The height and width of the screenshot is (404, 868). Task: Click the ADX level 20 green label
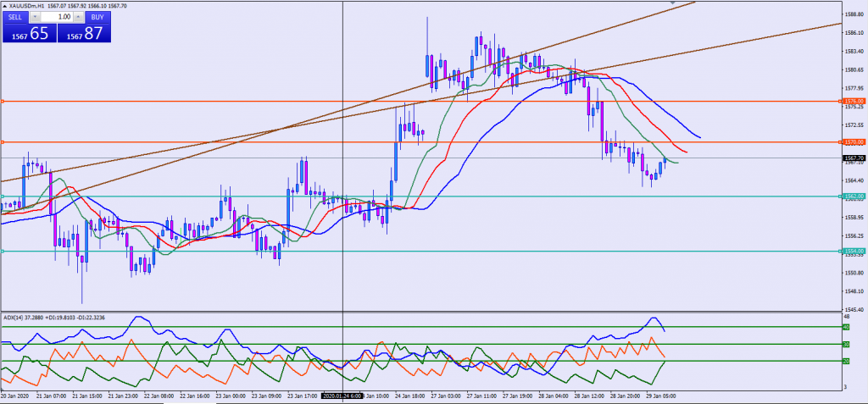click(x=846, y=362)
